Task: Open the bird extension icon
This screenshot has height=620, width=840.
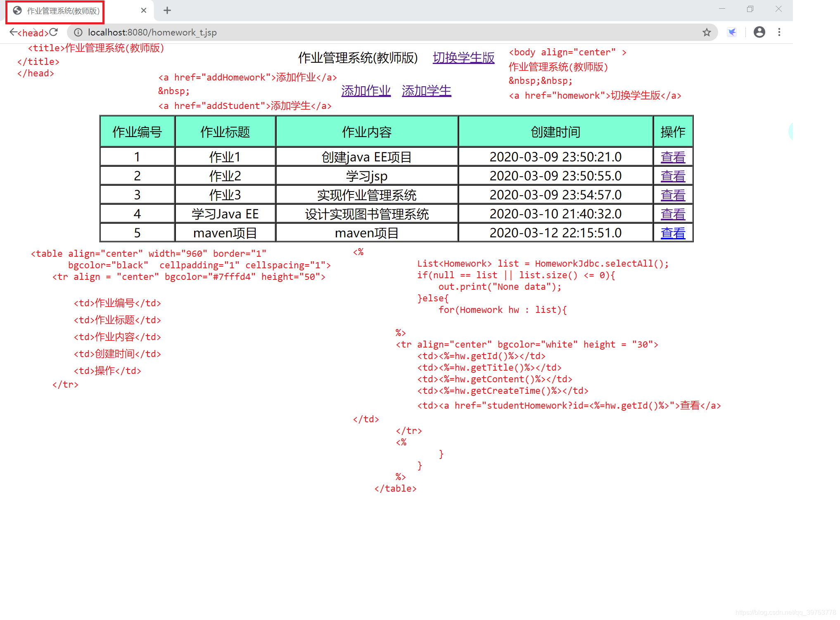Action: pos(732,32)
